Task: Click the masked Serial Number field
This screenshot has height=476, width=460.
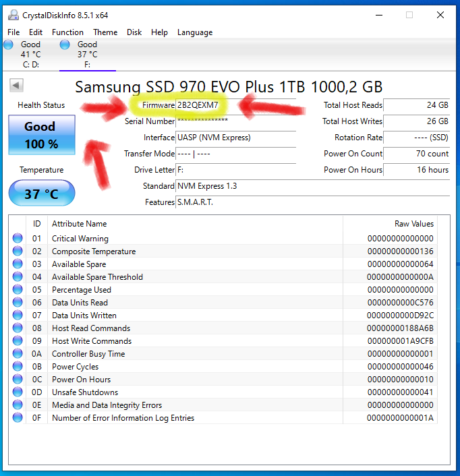Action: click(235, 121)
